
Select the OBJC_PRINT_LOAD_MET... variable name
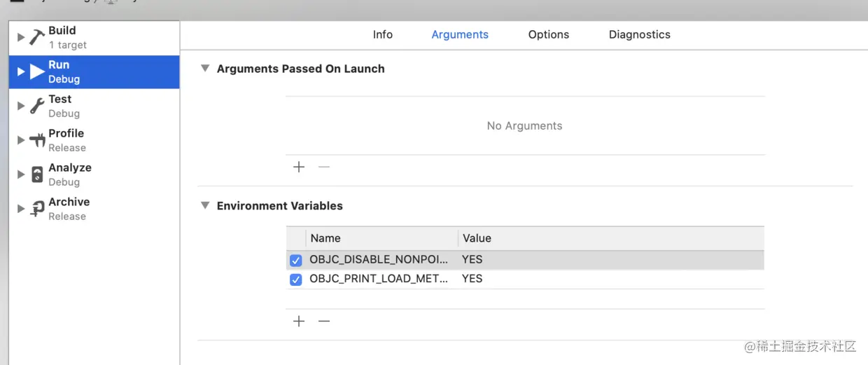379,278
